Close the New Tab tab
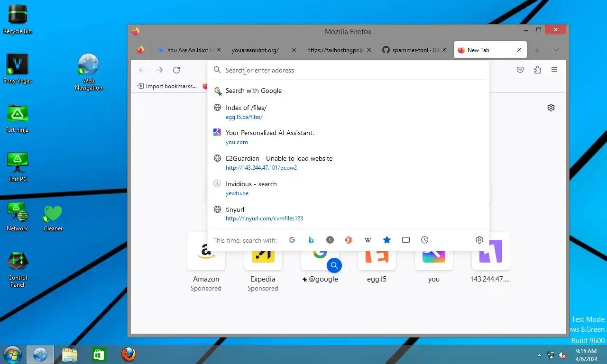Viewport: 607px width, 364px height. [519, 50]
